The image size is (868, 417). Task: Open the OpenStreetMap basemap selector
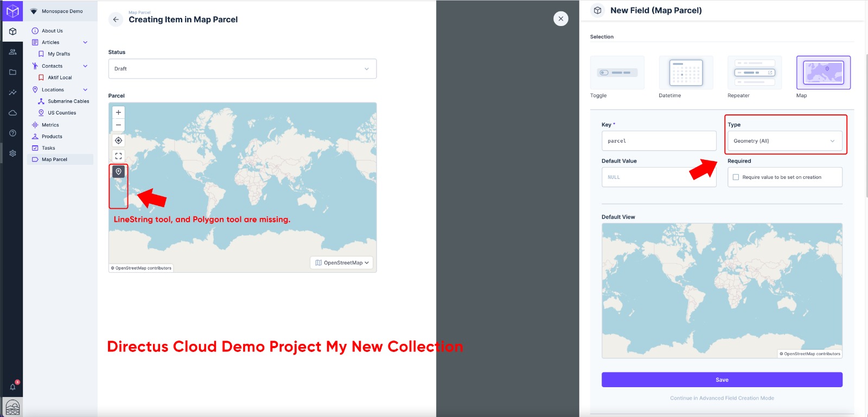pyautogui.click(x=342, y=263)
